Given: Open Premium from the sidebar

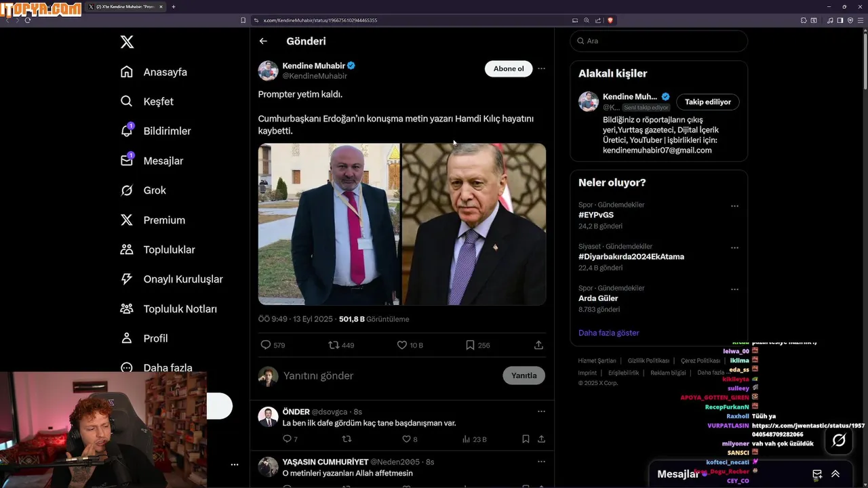Looking at the screenshot, I should (153, 220).
